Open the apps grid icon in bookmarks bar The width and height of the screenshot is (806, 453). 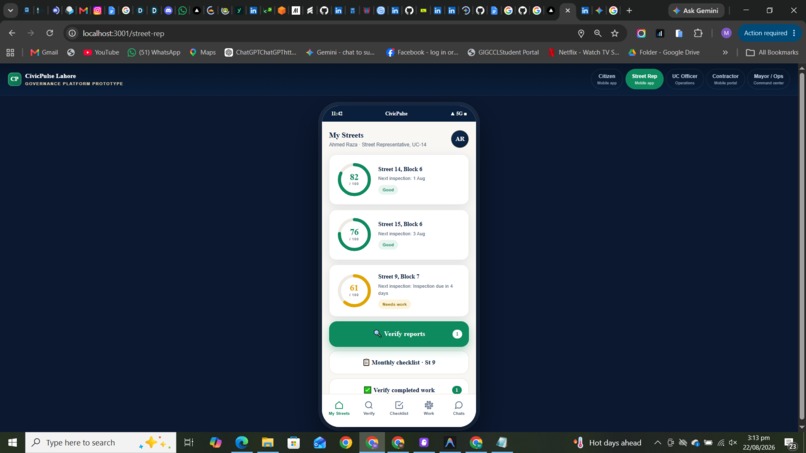click(10, 52)
